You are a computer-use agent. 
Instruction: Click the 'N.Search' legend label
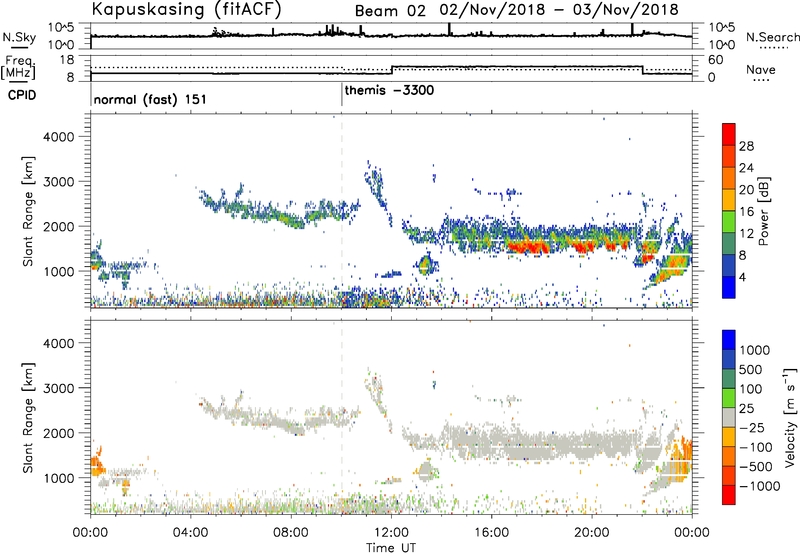point(772,37)
